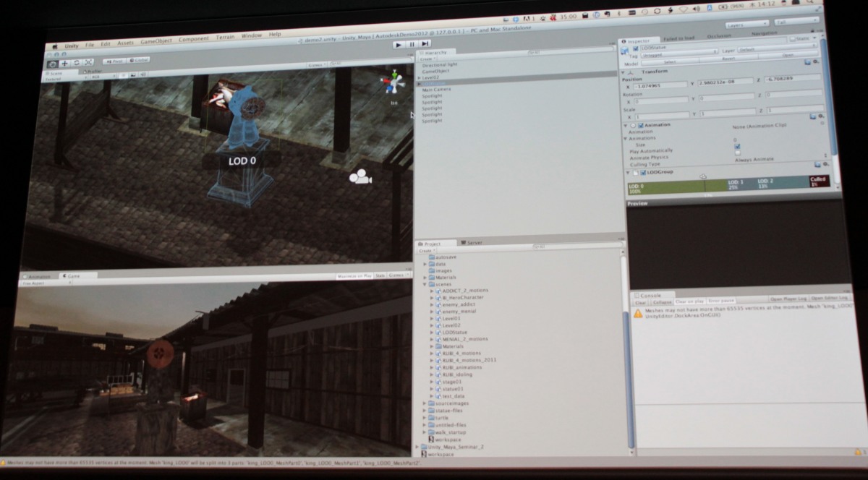The image size is (868, 480).
Task: Click the workspace file under walk_startup
Action: point(448,440)
